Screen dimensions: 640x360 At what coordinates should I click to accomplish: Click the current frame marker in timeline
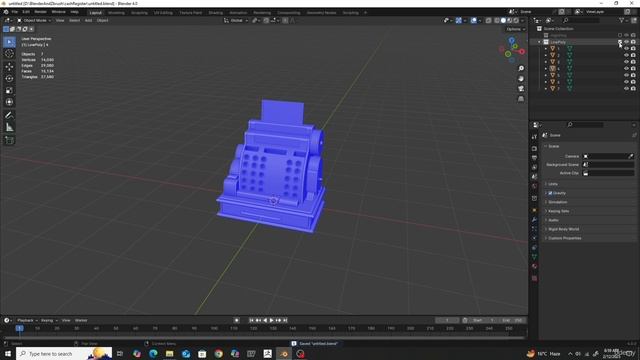click(x=19, y=328)
